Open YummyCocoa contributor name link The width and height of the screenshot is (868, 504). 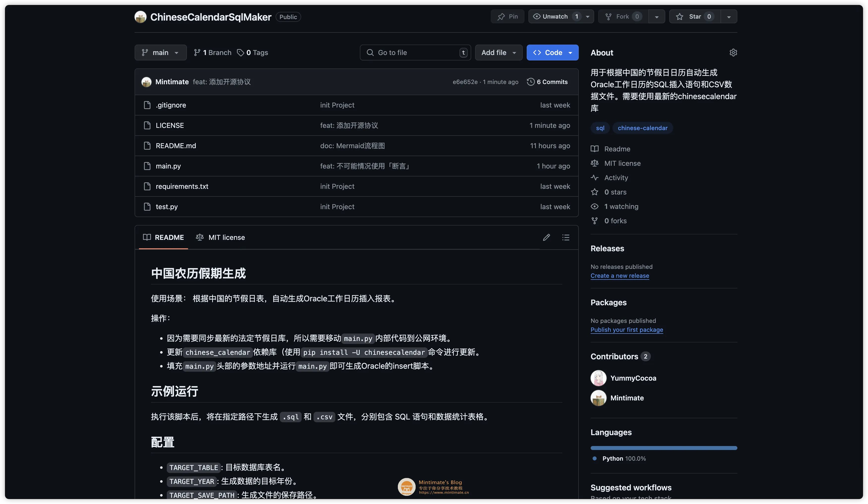(633, 378)
